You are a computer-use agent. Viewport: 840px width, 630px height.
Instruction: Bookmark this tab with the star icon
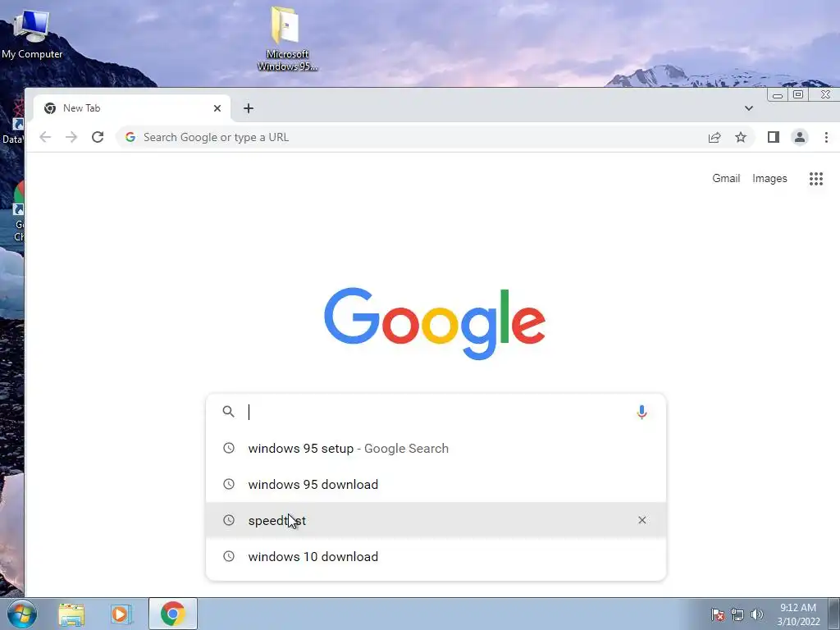(x=741, y=138)
